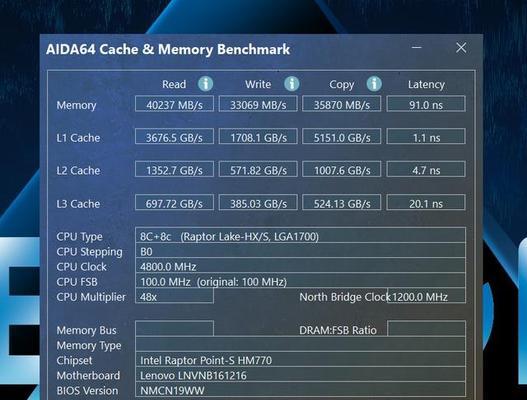Image resolution: width=527 pixels, height=400 pixels.
Task: Click the CPU Clock 4800.0 MHz field
Action: coord(300,266)
